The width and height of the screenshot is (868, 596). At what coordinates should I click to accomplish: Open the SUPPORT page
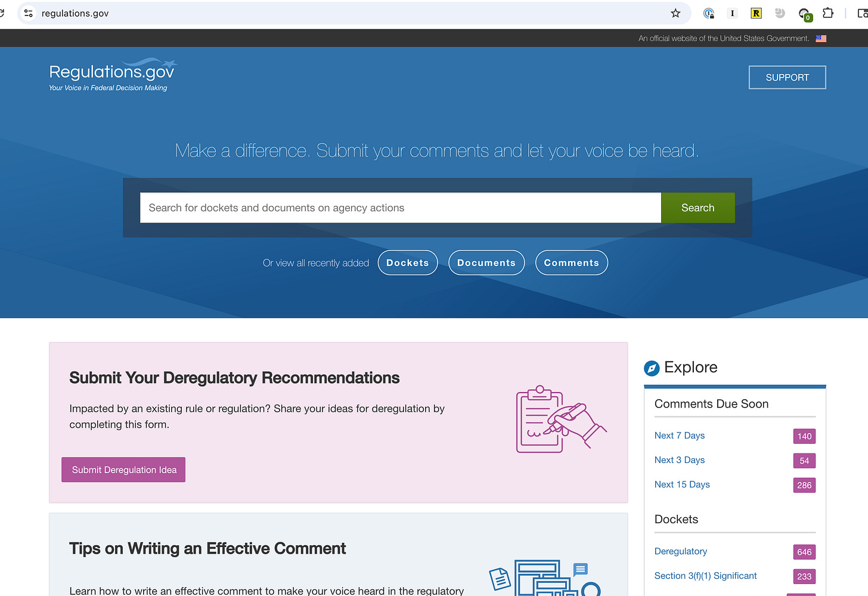point(787,78)
